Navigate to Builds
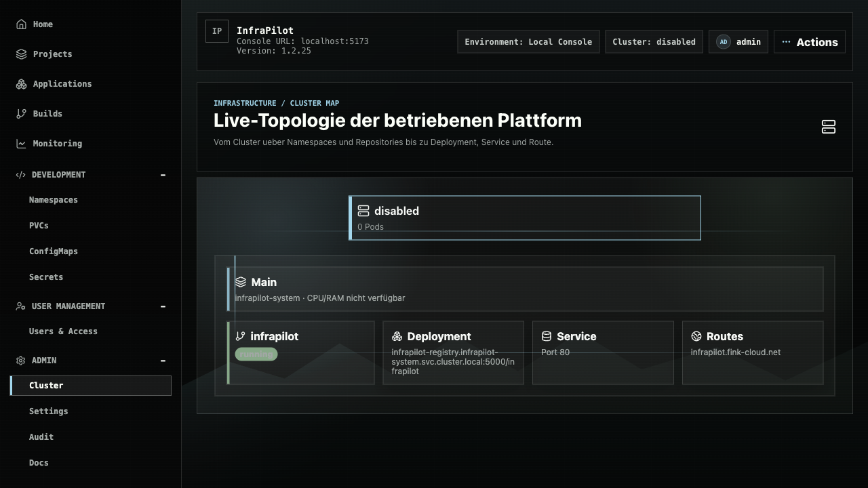This screenshot has width=868, height=488. [91, 114]
